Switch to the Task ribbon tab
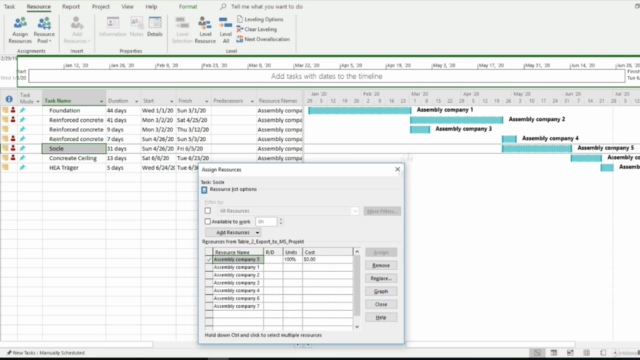 [9, 7]
